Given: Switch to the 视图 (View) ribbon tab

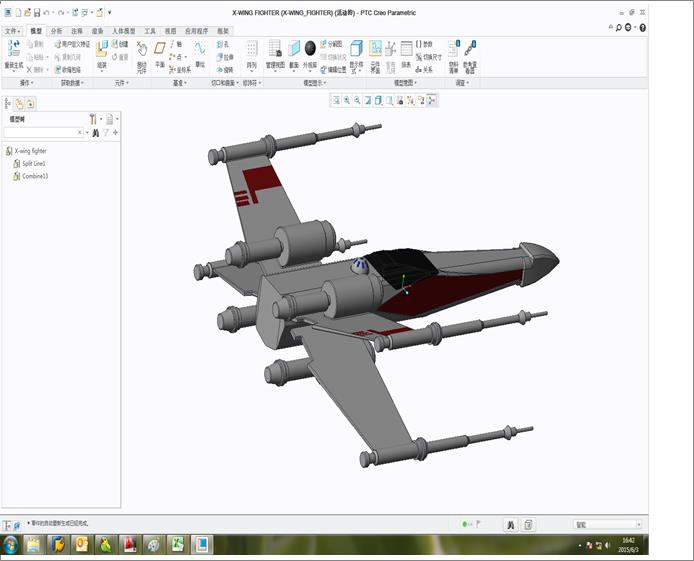Looking at the screenshot, I should [x=170, y=31].
